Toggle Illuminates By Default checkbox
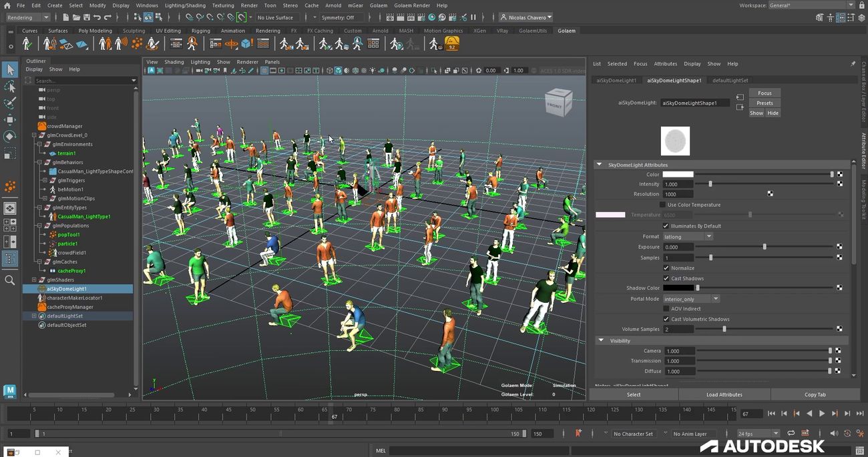Viewport: 868px width, 457px height. (x=666, y=226)
